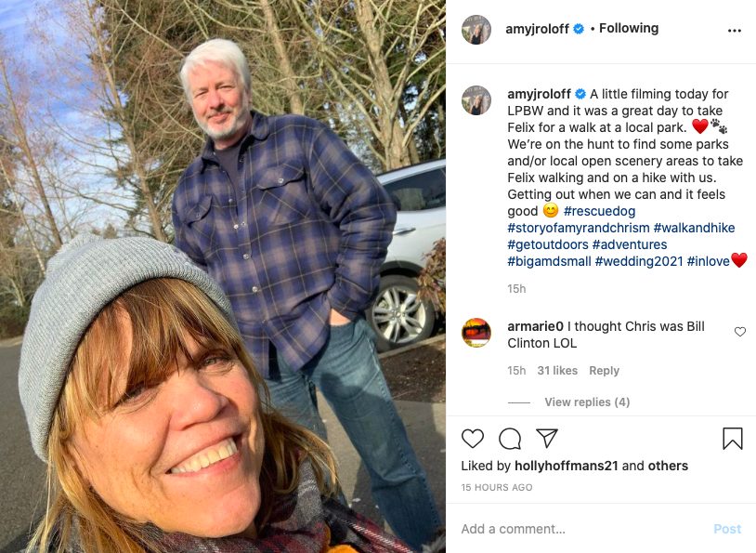
Task: Save post with the bookmark icon
Action: click(733, 439)
